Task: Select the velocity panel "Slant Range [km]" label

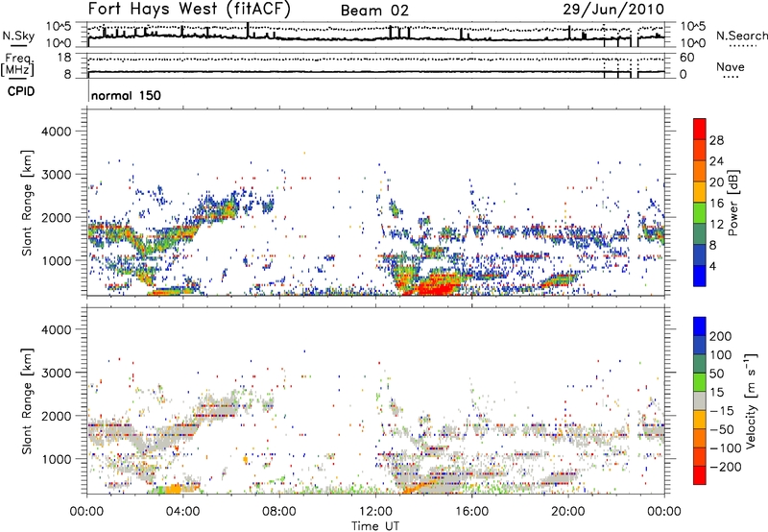Action: (27, 400)
